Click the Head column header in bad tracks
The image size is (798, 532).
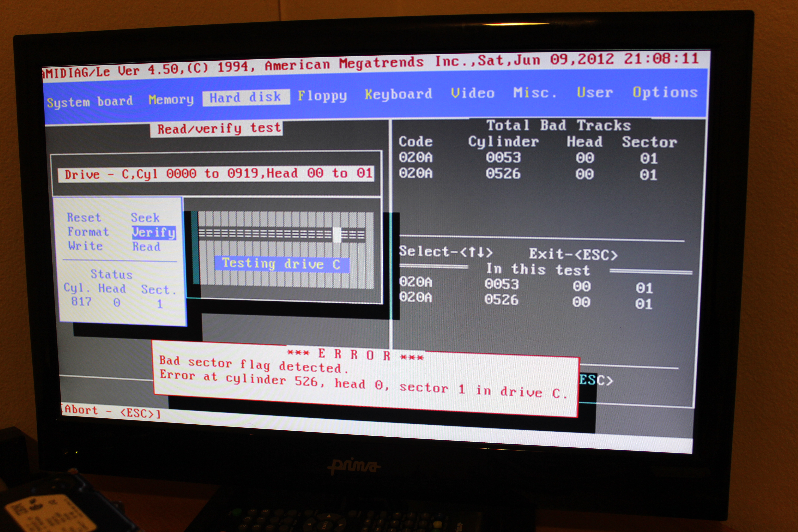585,142
